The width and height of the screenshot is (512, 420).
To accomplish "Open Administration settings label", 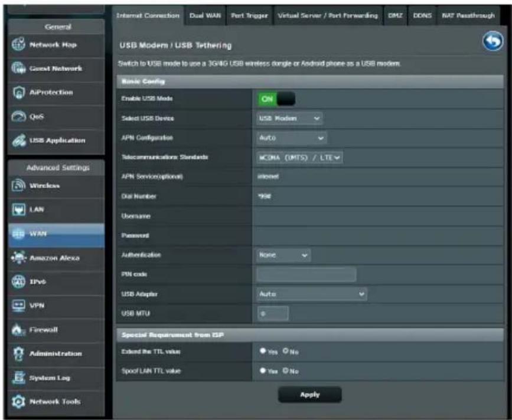I will pos(56,354).
